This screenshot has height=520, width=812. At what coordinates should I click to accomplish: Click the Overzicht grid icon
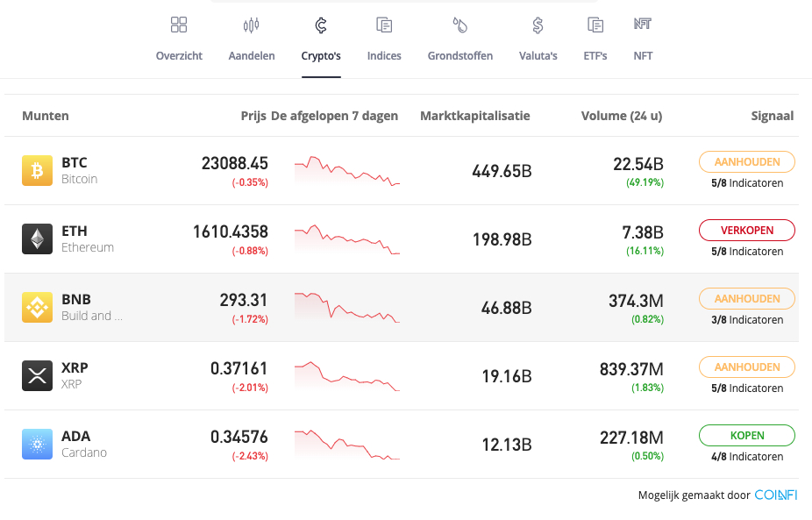coord(179,25)
